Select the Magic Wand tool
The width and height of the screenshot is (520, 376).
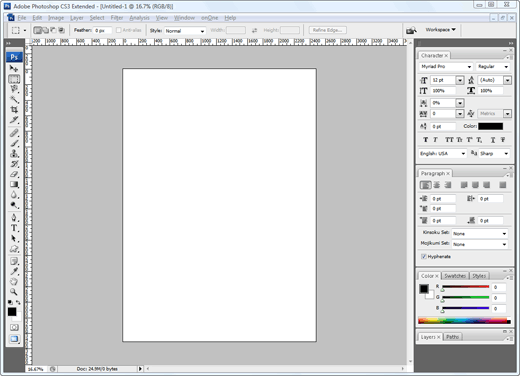pyautogui.click(x=14, y=99)
